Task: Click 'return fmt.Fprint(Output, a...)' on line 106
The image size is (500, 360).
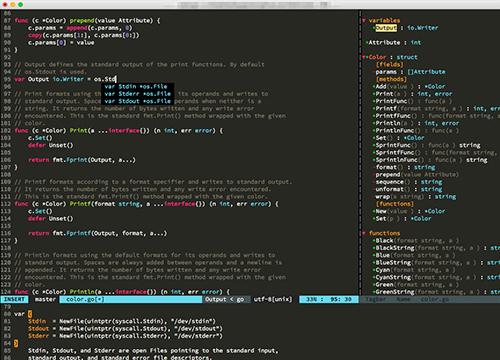Action: 82,160
